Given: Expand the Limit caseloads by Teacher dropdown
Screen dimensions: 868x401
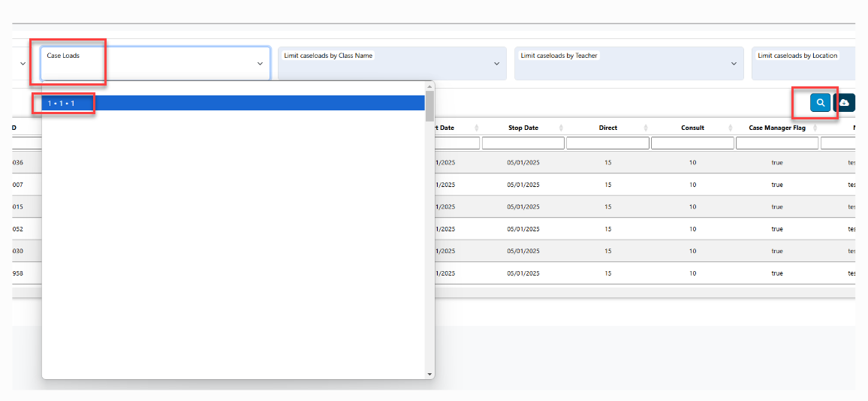Looking at the screenshot, I should pyautogui.click(x=629, y=63).
